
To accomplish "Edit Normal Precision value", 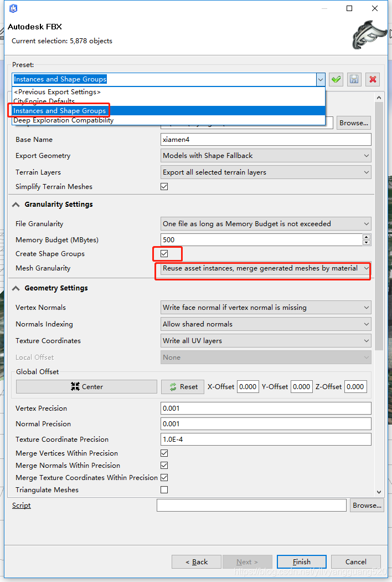I will click(x=266, y=424).
